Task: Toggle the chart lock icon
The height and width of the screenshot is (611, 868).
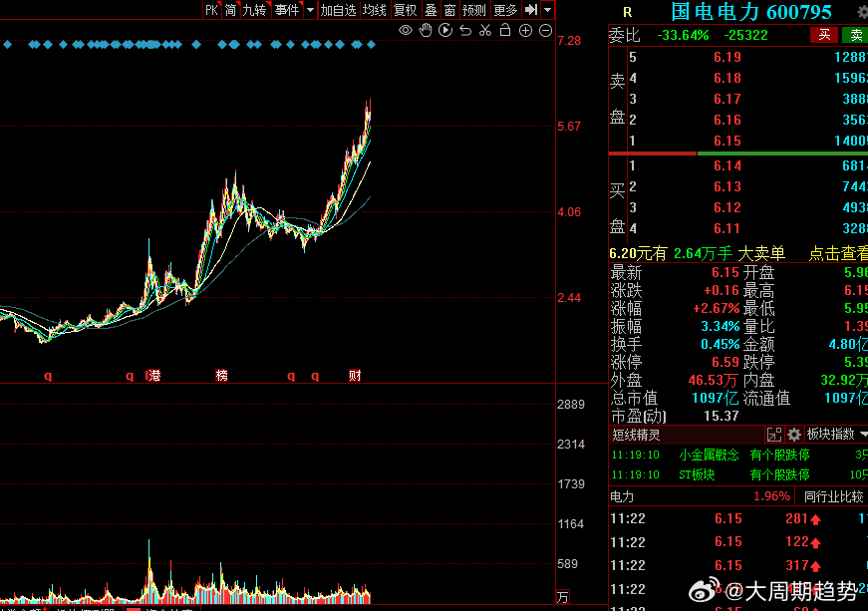Action: point(505,30)
